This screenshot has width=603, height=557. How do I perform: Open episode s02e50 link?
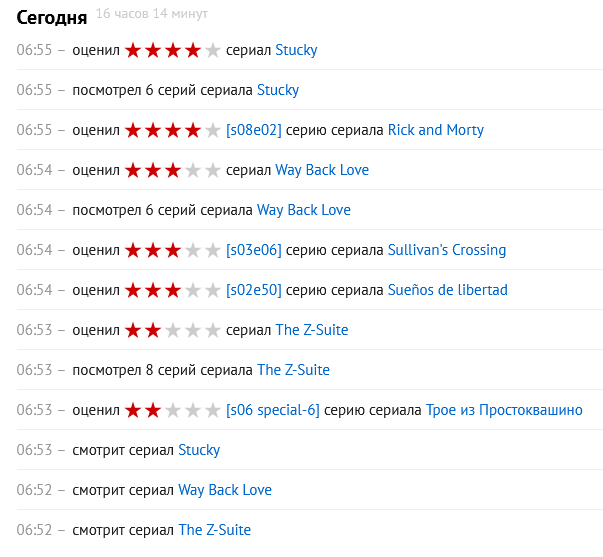(x=254, y=290)
